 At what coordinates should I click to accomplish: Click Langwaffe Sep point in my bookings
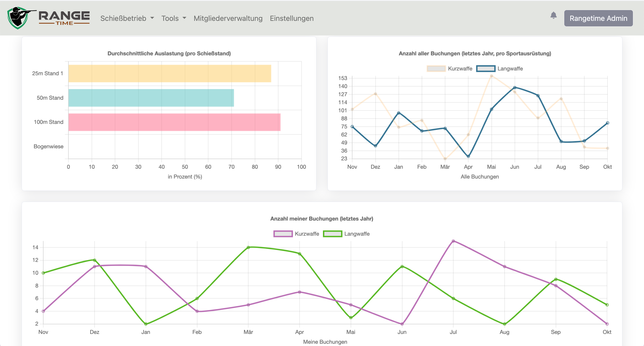(x=556, y=279)
